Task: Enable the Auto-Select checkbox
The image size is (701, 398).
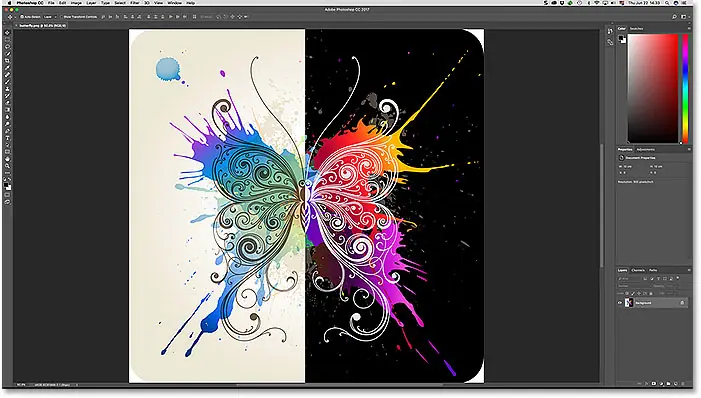Action: 22,17
